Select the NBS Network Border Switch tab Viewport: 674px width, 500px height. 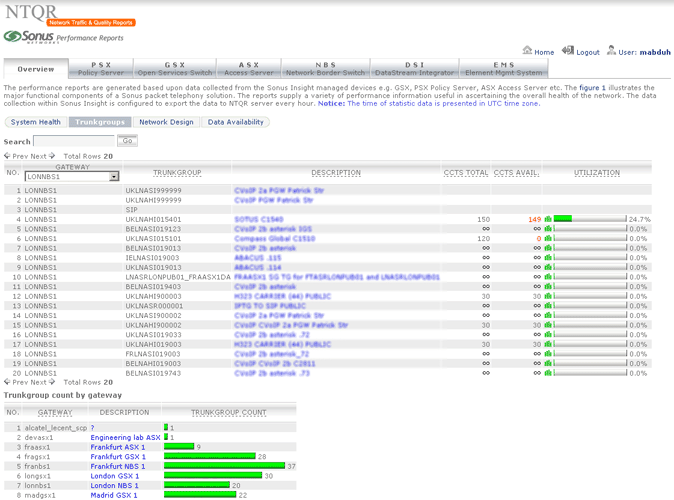(325, 68)
